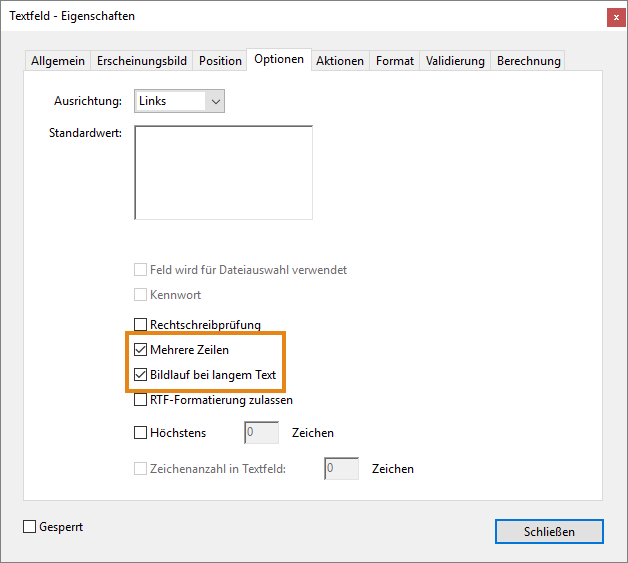The image size is (628, 563).
Task: Enable RTF-Formatierung zulassen checkbox
Action: click(140, 400)
